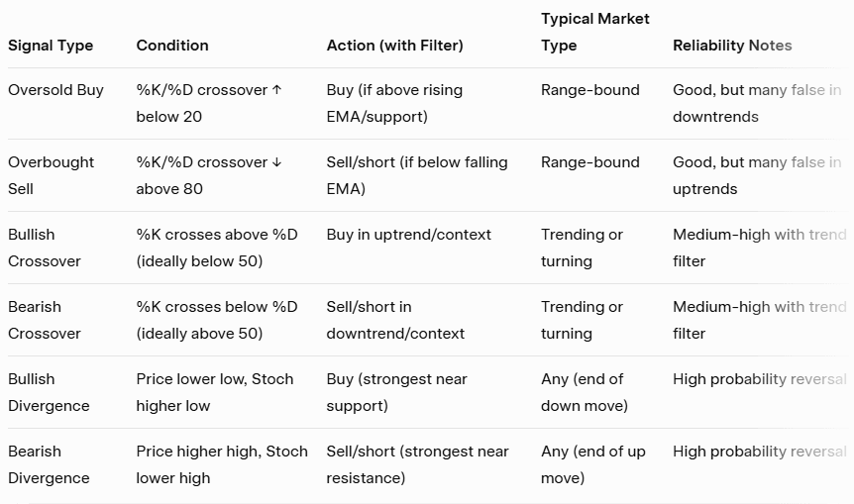Click the Typical Market Type header
854x504 pixels.
(594, 32)
